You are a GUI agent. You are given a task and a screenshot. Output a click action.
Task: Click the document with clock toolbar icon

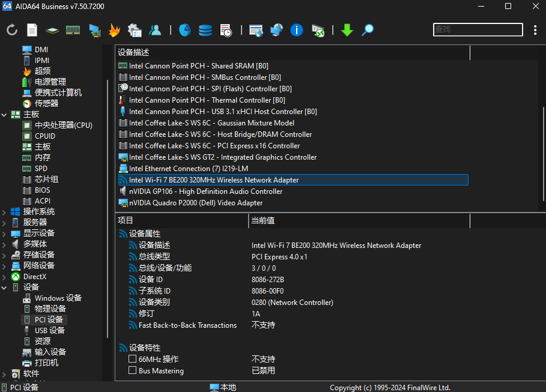tap(226, 30)
